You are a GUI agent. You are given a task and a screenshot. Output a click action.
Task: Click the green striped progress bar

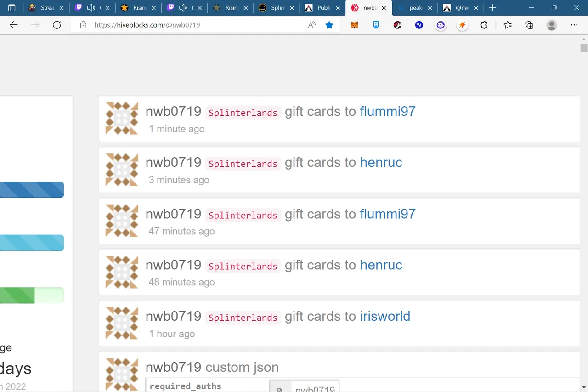17,295
